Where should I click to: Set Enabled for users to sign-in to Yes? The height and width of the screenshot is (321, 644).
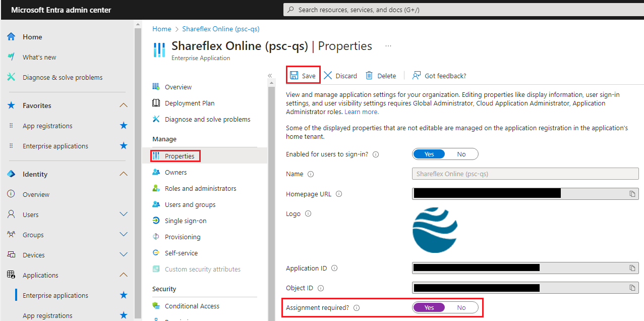[429, 154]
